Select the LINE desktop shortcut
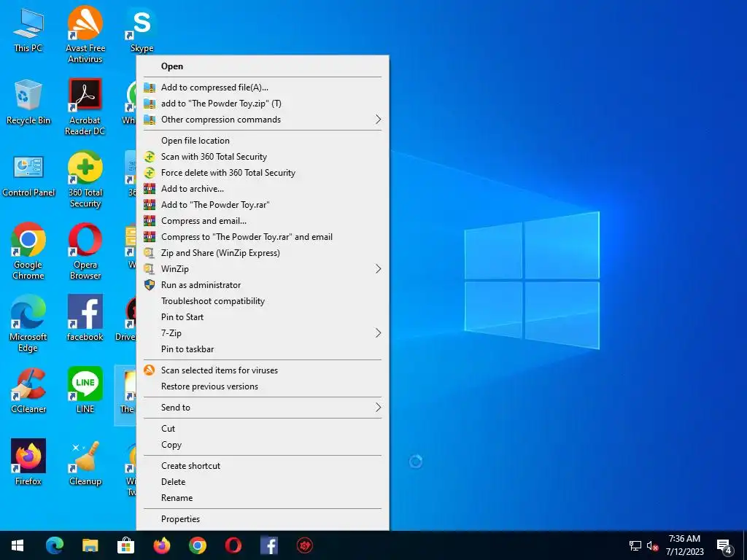This screenshot has height=560, width=747. click(85, 391)
